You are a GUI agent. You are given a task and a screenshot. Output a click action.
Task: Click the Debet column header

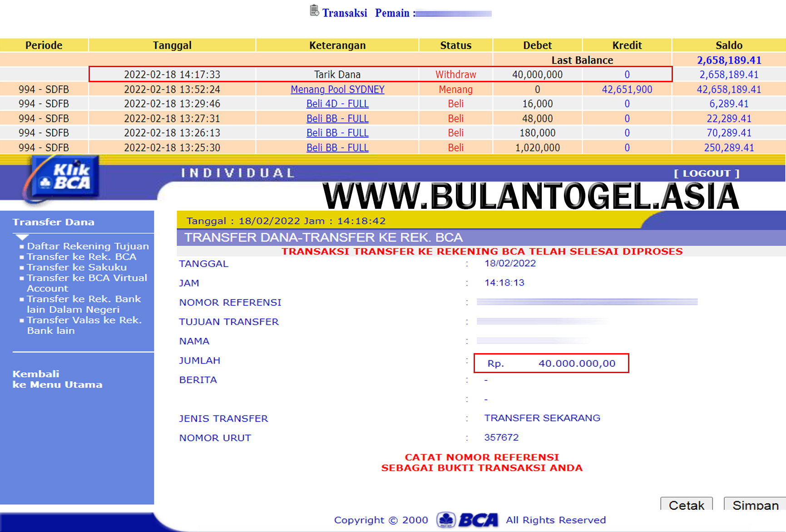538,45
